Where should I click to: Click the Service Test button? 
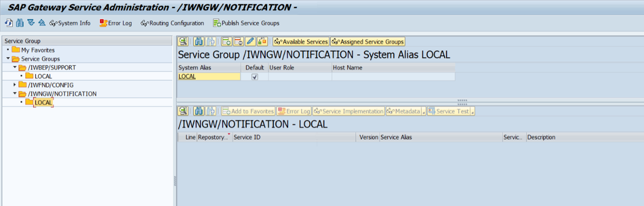[x=449, y=111]
